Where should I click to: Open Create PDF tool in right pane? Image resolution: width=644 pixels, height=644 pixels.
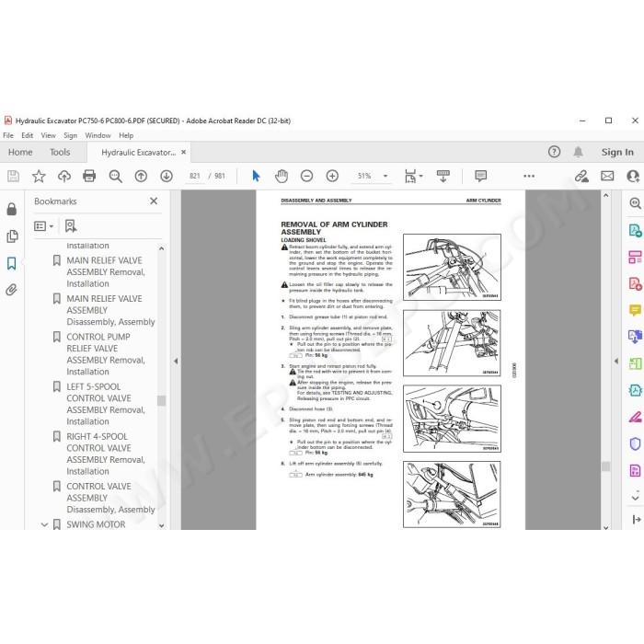(x=635, y=283)
